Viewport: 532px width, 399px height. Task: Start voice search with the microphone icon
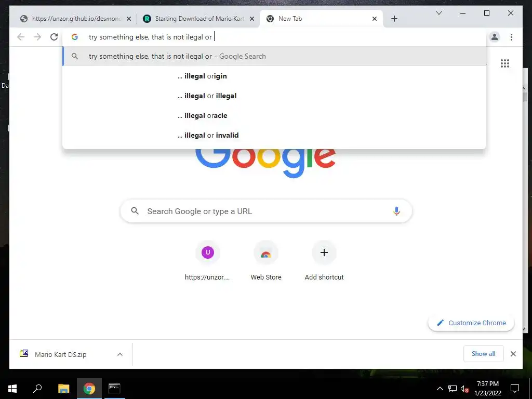396,211
